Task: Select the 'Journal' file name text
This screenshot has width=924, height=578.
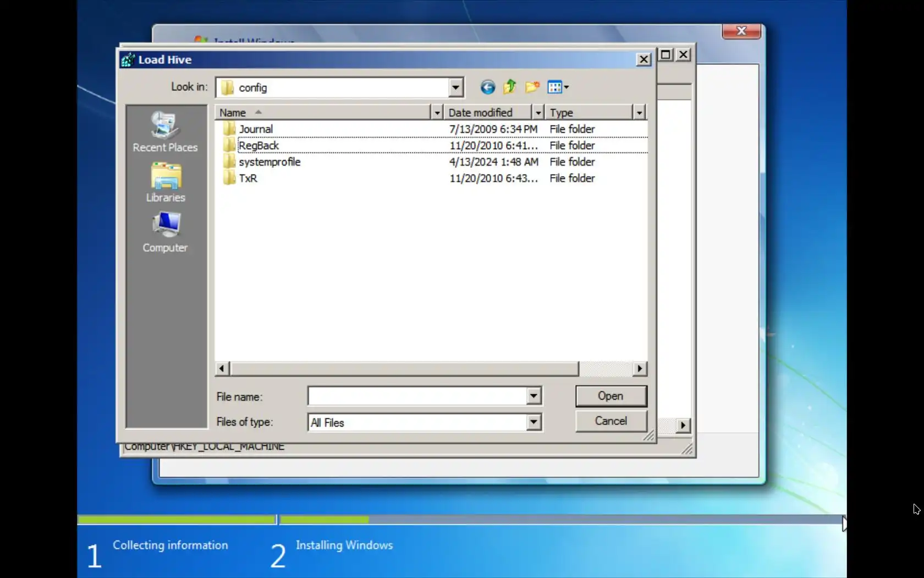Action: pos(256,129)
